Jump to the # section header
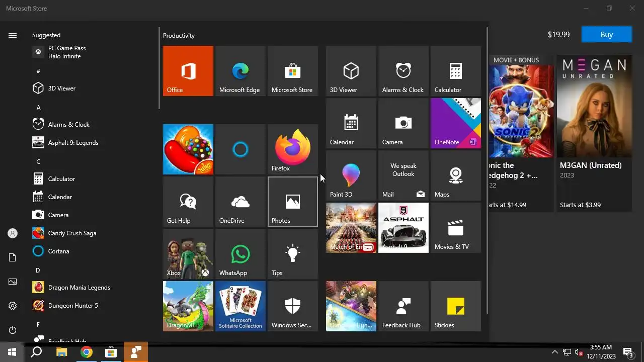 38,71
